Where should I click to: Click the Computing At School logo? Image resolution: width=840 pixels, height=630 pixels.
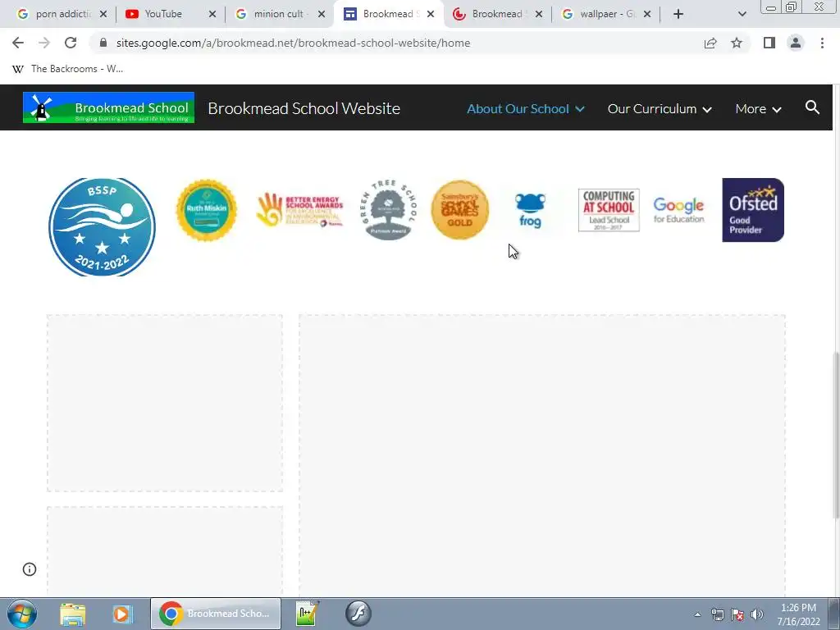pos(609,210)
